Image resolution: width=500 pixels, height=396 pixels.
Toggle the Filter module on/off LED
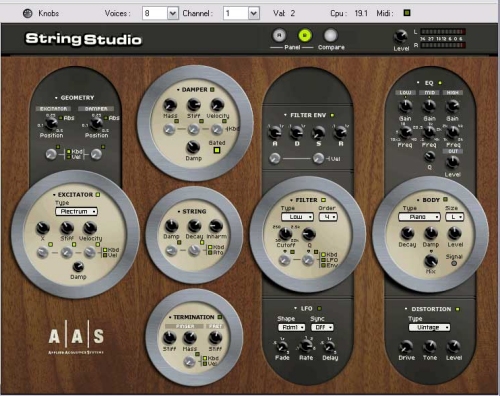pos(323,200)
